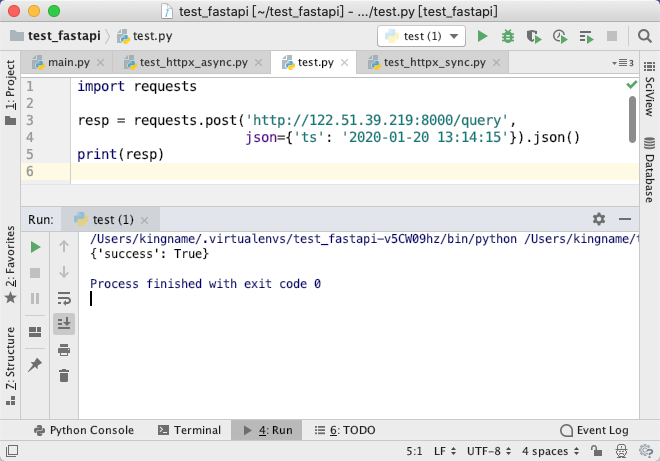
Task: Open the Terminal tool window
Action: click(189, 430)
